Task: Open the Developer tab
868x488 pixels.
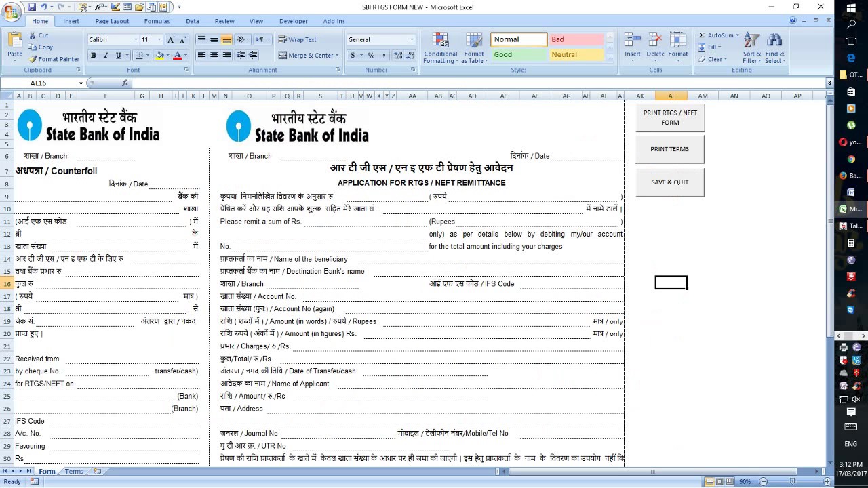Action: pyautogui.click(x=293, y=21)
